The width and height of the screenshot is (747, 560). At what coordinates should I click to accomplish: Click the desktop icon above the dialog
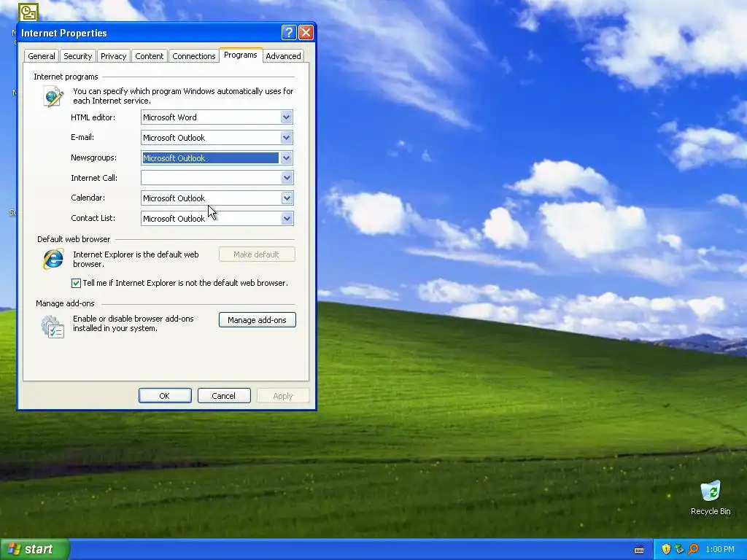point(28,12)
